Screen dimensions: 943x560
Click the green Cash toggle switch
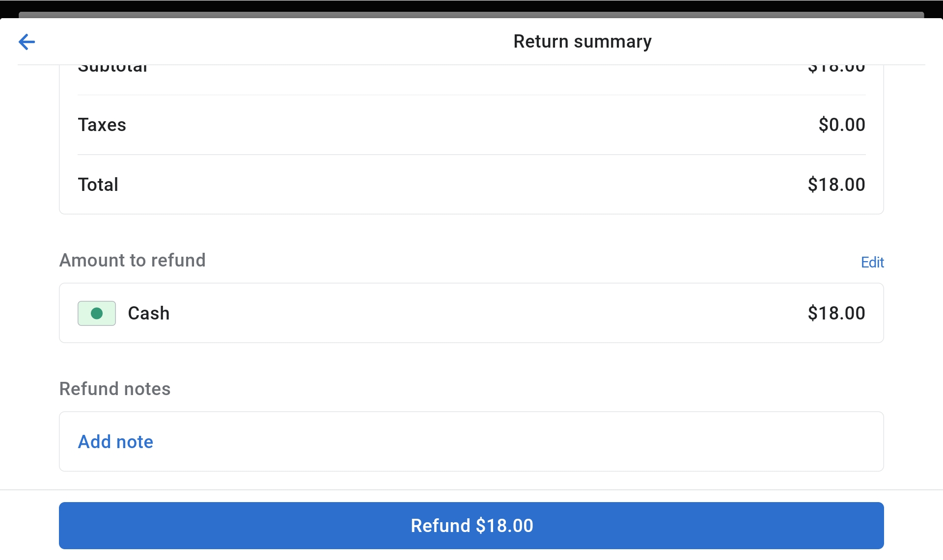tap(96, 313)
